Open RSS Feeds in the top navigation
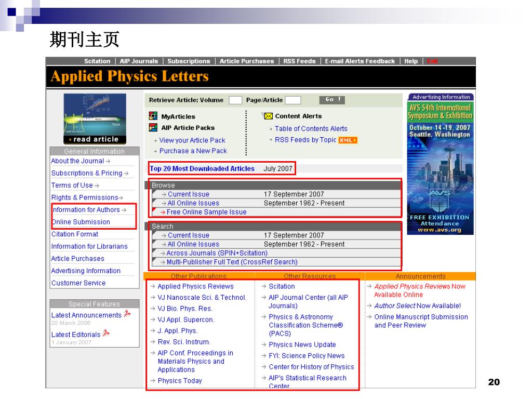 click(x=299, y=61)
